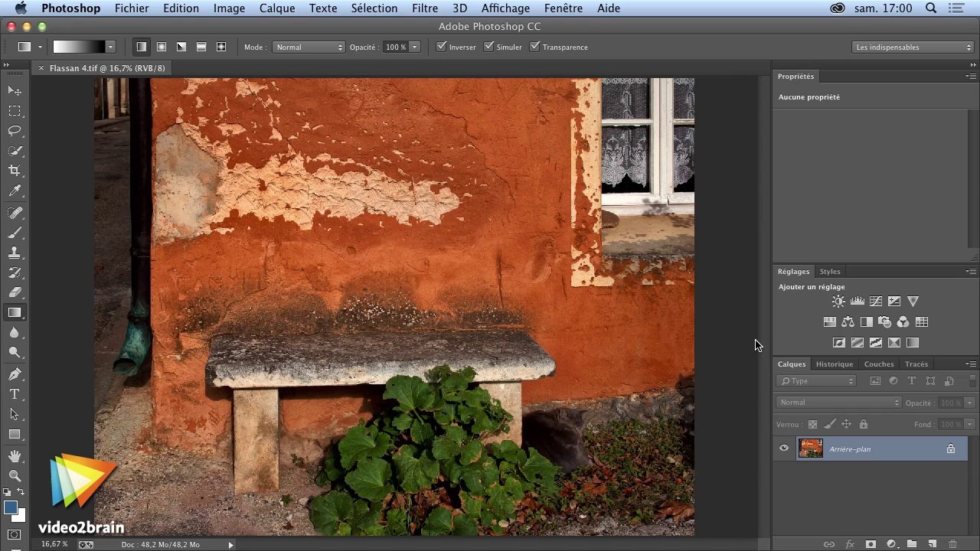This screenshot has width=980, height=551.
Task: Add a Hue/Saturation adjustment
Action: coord(829,322)
